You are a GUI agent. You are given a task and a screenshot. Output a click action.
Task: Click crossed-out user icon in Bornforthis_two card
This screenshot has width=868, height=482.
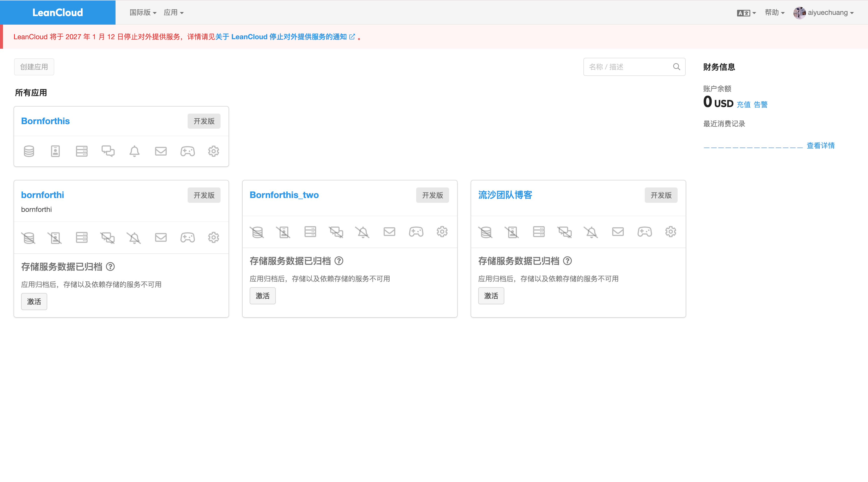point(283,232)
